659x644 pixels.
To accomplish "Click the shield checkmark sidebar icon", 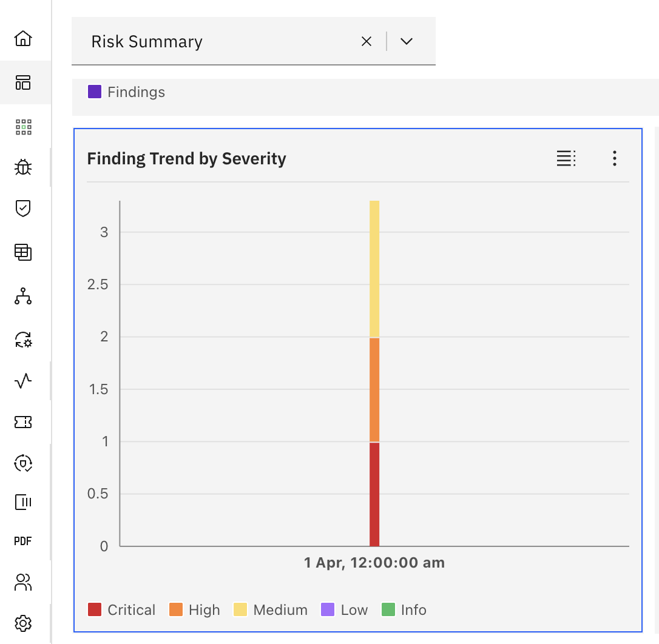I will point(23,209).
